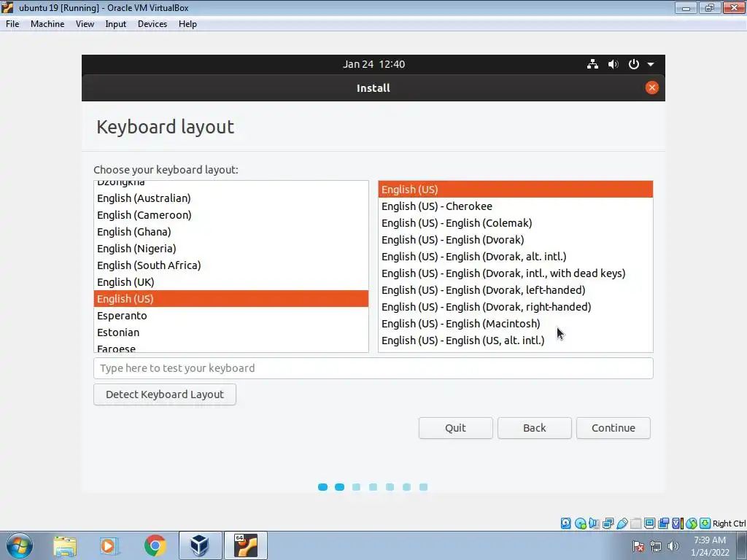Go back with the Back button
This screenshot has height=560, width=747.
535,428
